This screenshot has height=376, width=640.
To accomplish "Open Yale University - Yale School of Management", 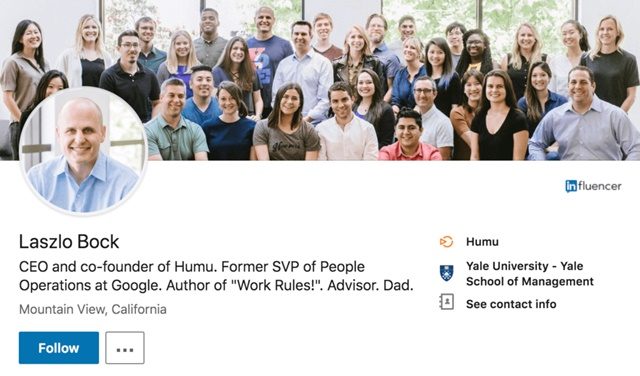I will tap(530, 274).
